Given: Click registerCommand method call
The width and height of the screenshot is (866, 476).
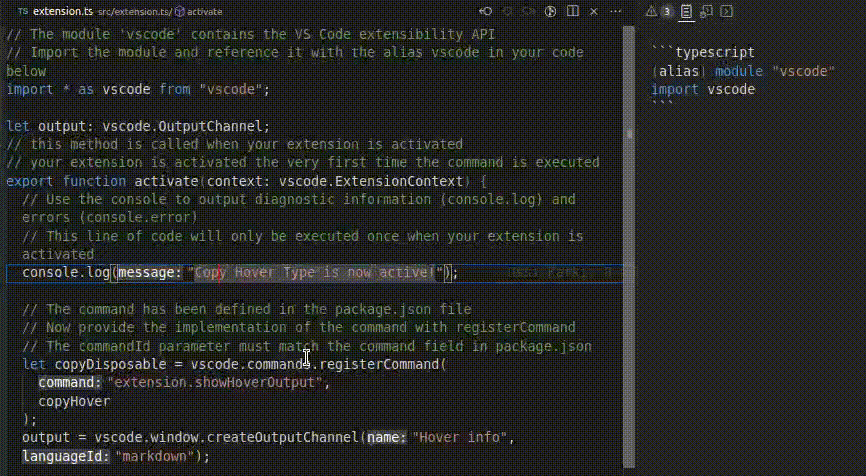Looking at the screenshot, I should click(x=379, y=364).
